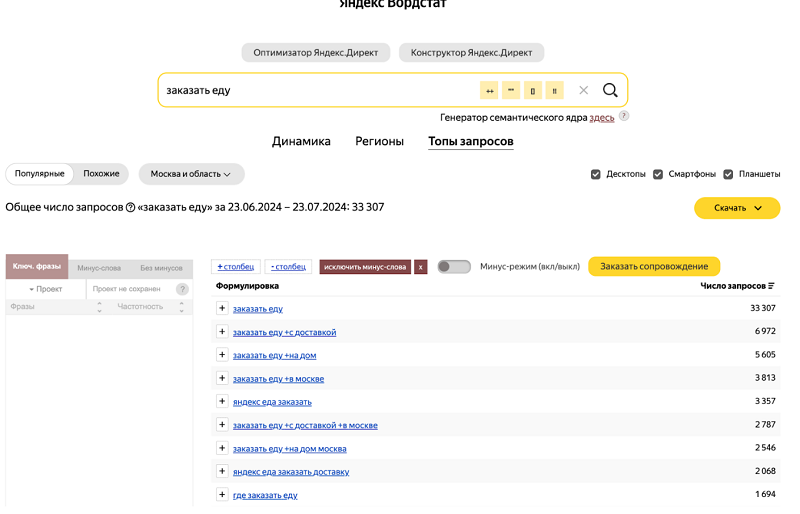Screen dimensions: 800x514
Task: Switch on the Минус-режим toggle
Action: [x=454, y=266]
